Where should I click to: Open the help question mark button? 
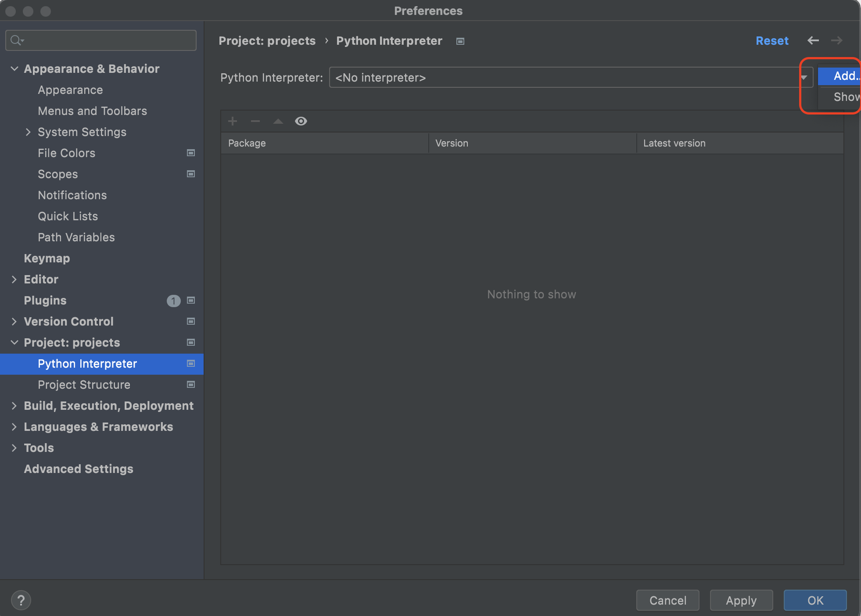tap(21, 600)
